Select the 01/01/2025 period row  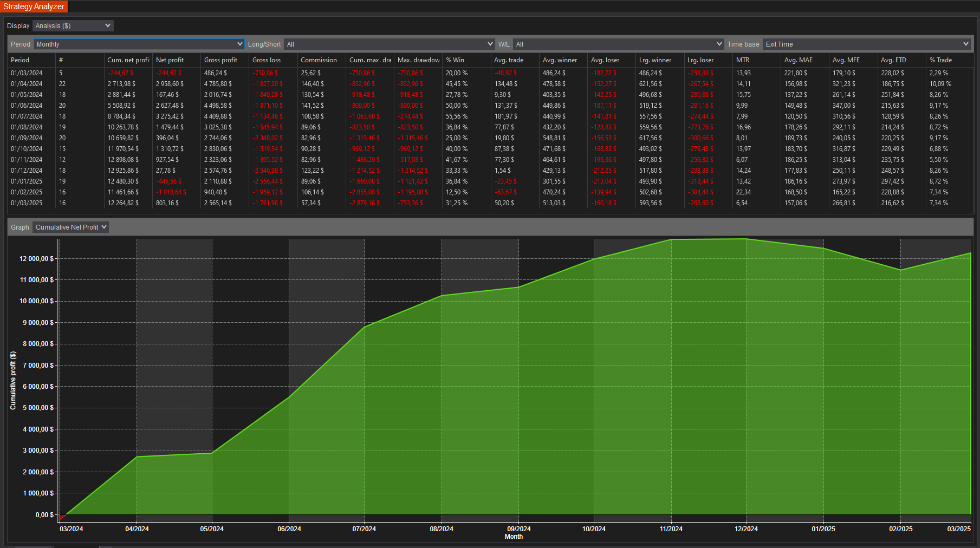click(490, 181)
